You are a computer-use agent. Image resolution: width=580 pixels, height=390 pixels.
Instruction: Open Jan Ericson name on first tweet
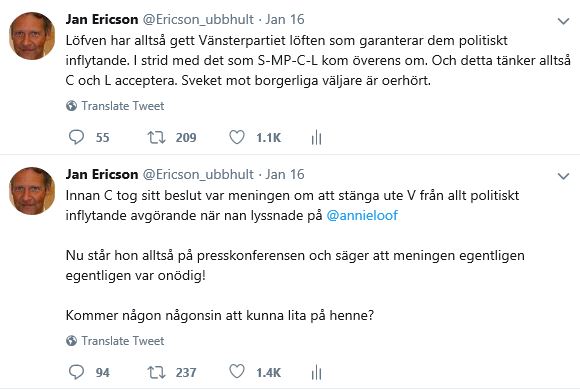pos(102,19)
